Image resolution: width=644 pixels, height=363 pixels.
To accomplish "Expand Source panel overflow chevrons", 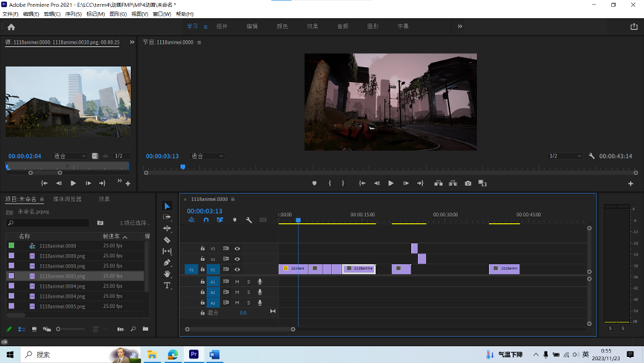I will pos(132,42).
